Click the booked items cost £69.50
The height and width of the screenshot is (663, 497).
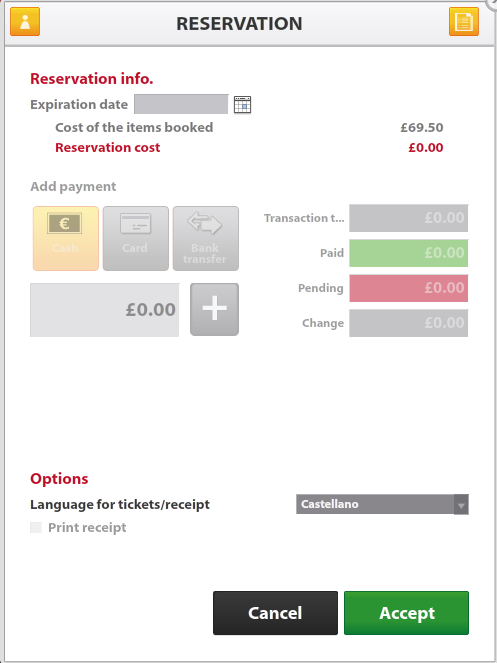tap(422, 128)
